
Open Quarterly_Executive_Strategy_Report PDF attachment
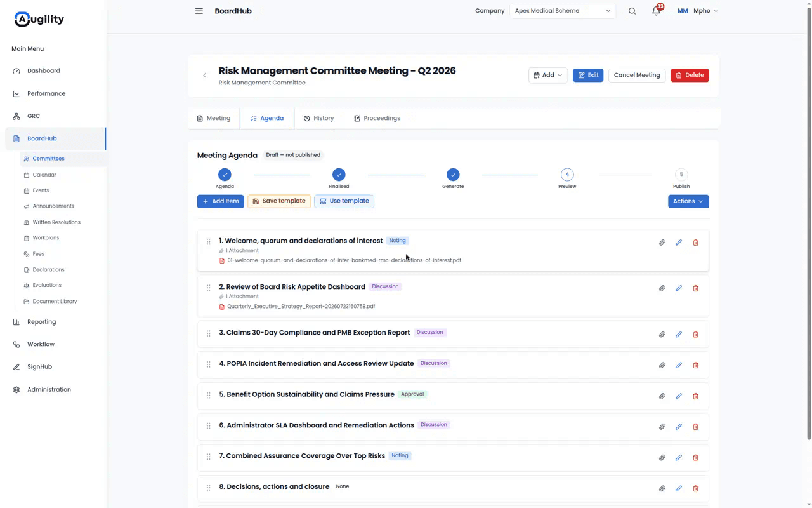click(301, 307)
